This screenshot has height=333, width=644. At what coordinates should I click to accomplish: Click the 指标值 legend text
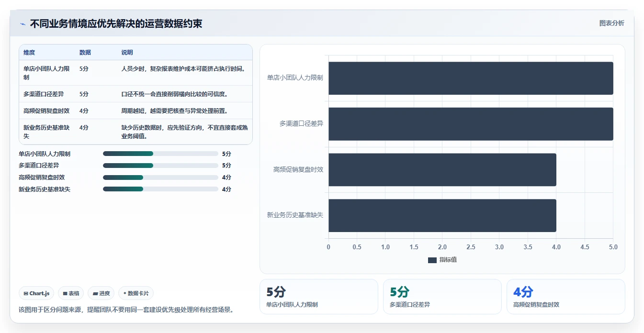448,260
